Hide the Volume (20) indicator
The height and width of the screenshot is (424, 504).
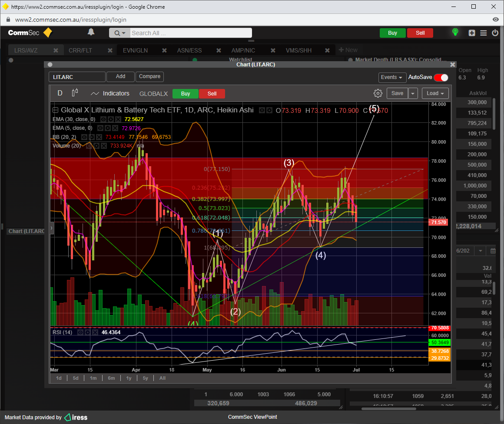(89, 146)
